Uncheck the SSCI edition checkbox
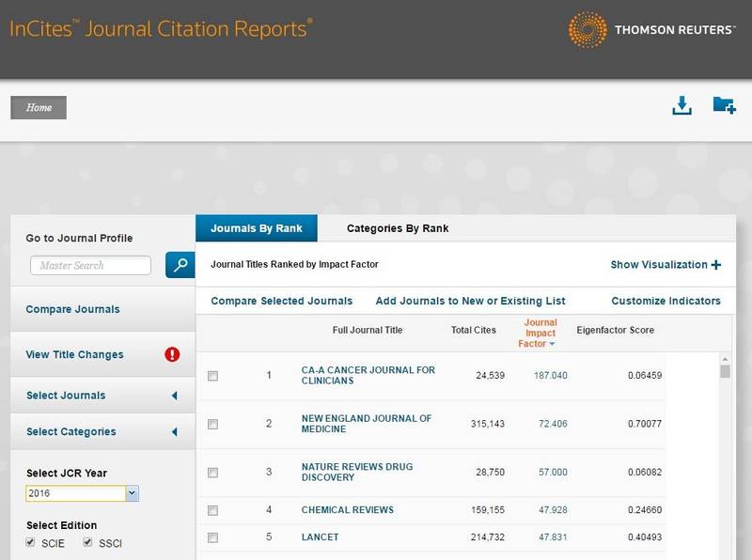The width and height of the screenshot is (752, 560). click(x=87, y=542)
